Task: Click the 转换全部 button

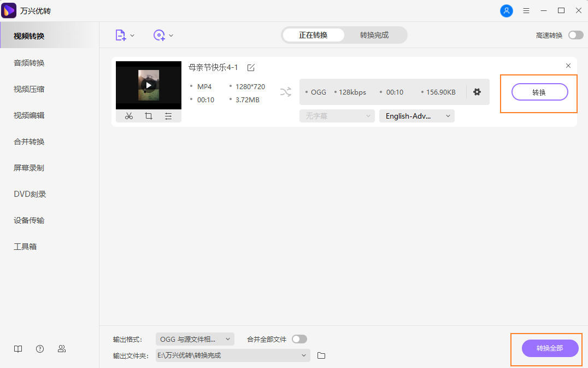Action: click(549, 348)
